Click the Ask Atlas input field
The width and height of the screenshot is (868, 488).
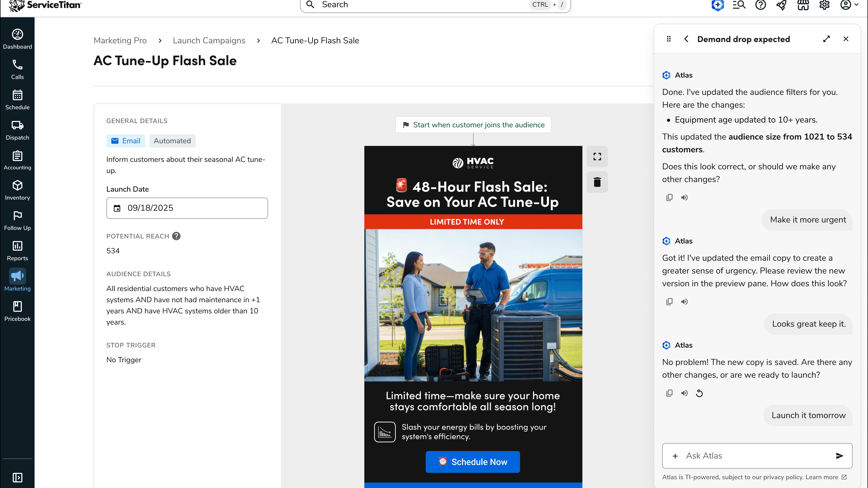pyautogui.click(x=741, y=456)
